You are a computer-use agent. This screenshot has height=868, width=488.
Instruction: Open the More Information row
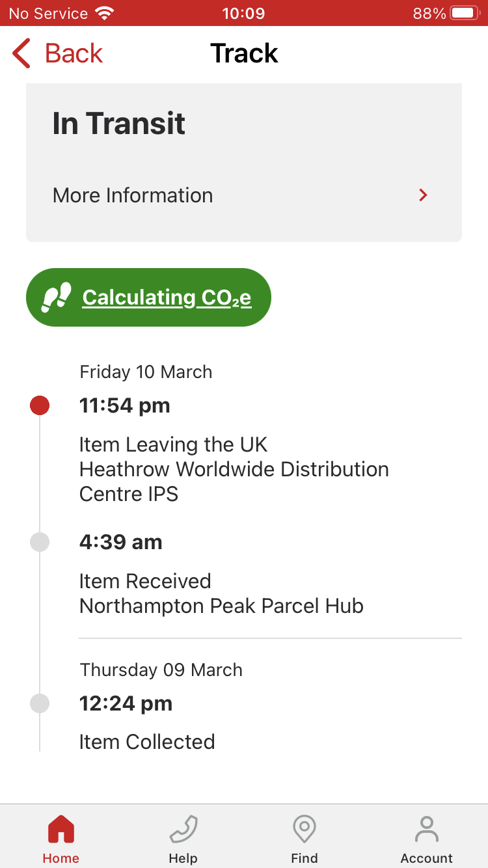(x=244, y=195)
